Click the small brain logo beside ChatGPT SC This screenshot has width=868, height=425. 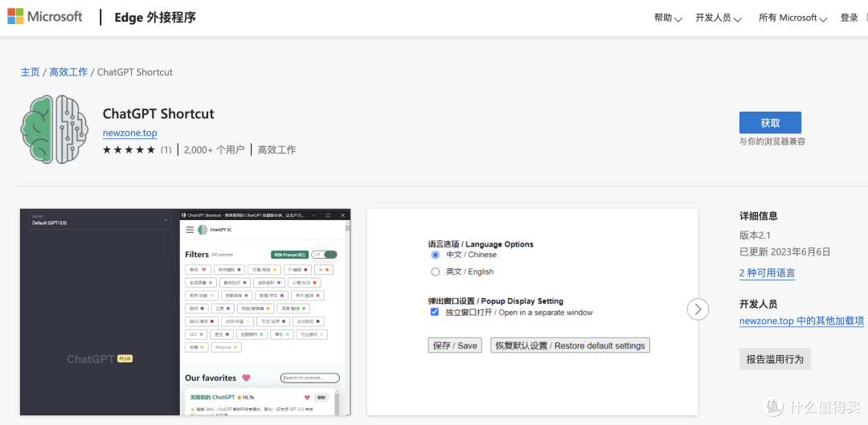203,230
